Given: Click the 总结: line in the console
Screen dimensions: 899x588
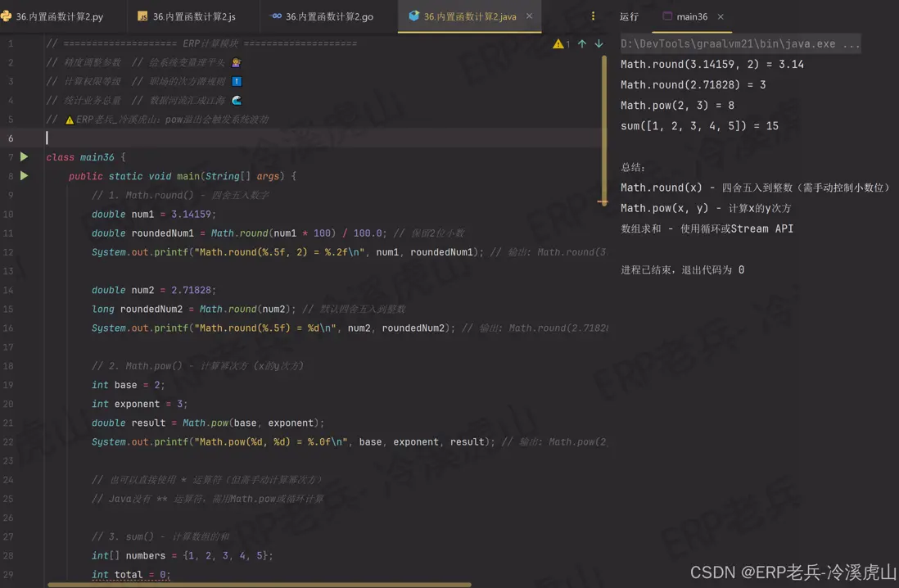Looking at the screenshot, I should pos(632,167).
